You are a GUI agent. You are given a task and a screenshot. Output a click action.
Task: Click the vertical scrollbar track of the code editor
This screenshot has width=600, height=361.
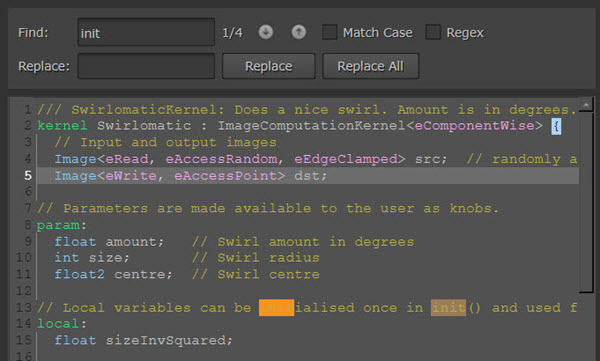click(586, 201)
